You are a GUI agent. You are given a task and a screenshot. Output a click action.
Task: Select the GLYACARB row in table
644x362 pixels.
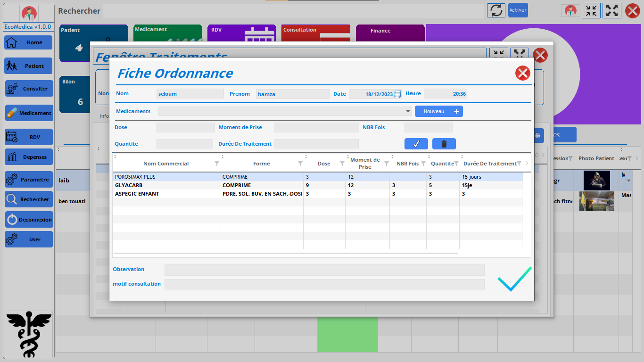point(165,185)
